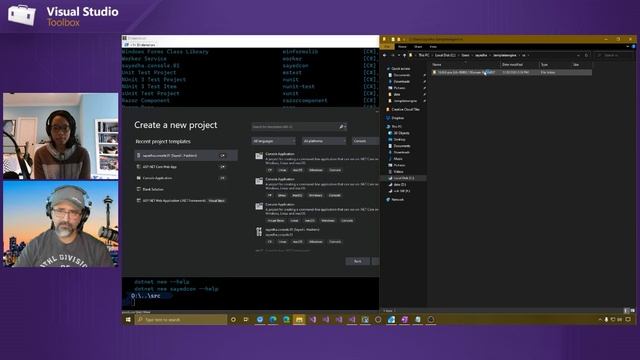Click the refresh icon next to the address bar
640x360 pixels.
pyautogui.click(x=587, y=55)
